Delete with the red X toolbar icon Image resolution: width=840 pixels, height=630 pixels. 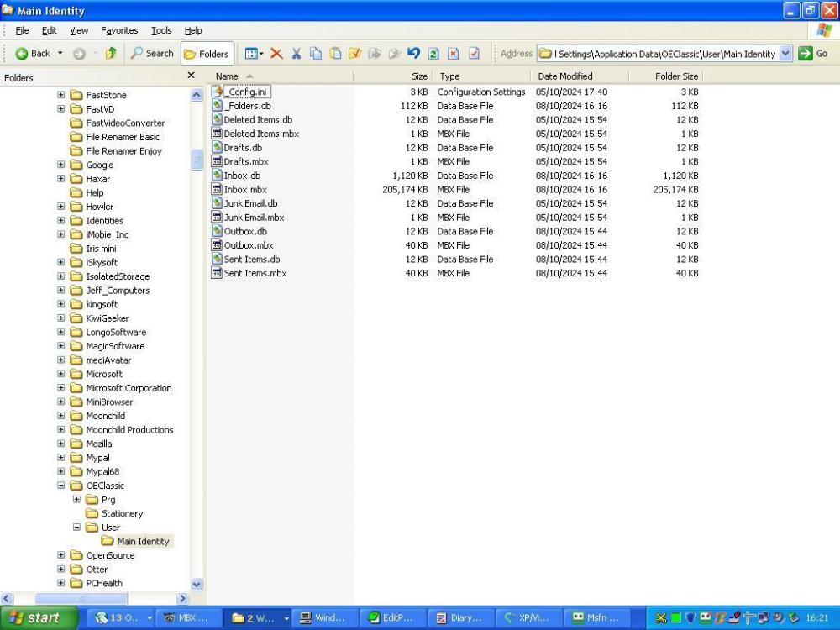coord(276,53)
